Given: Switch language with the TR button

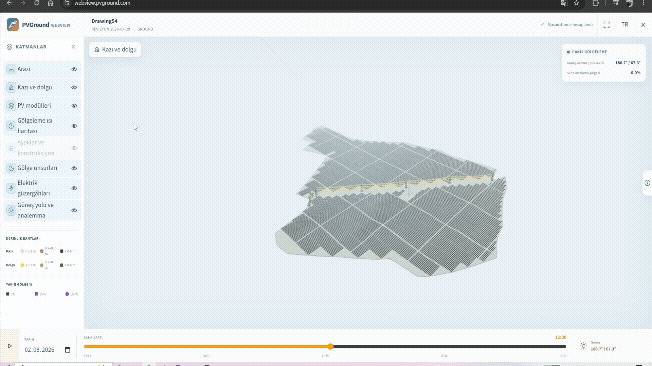Looking at the screenshot, I should click(625, 25).
